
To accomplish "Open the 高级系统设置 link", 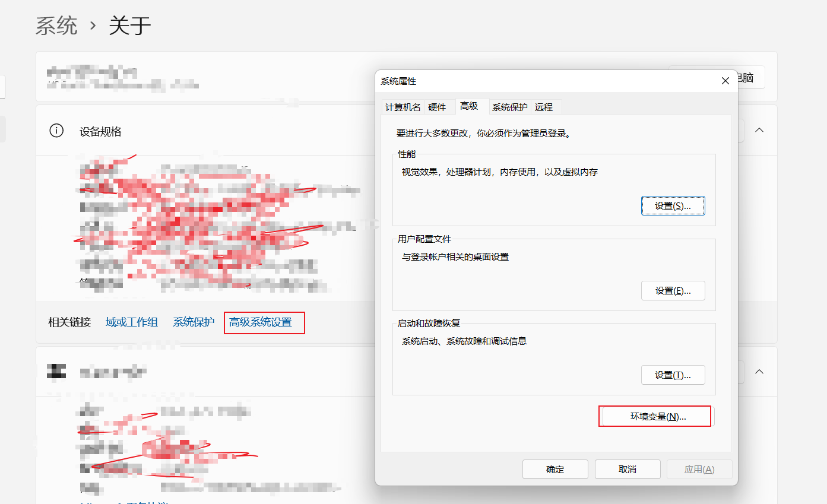I will click(x=261, y=322).
